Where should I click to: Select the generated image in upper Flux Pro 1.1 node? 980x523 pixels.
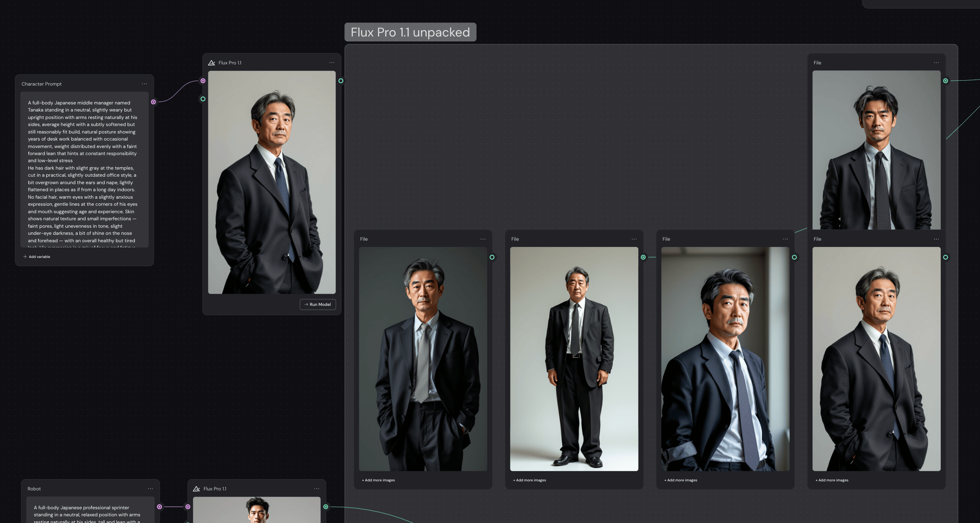point(272,182)
